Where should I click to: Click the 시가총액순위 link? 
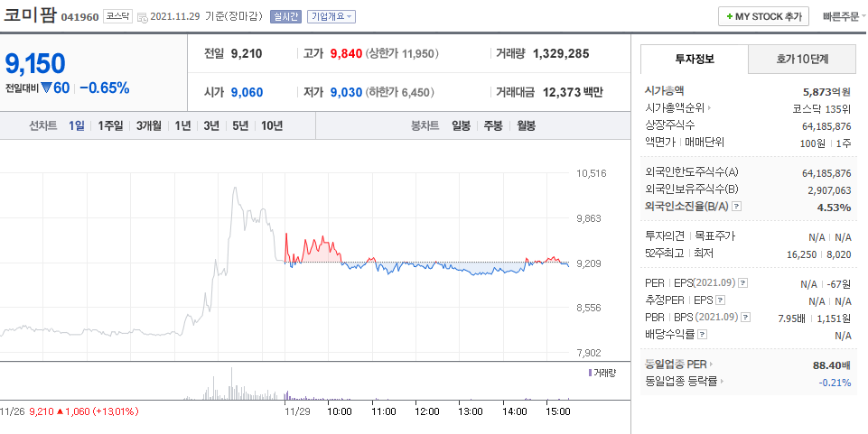click(x=676, y=107)
